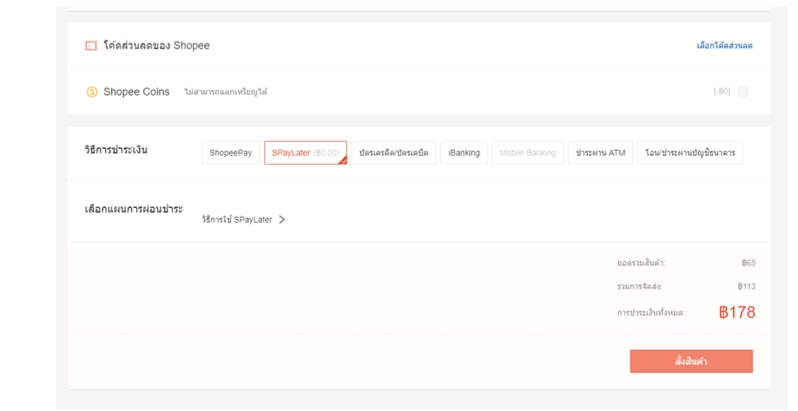
Task: Click the [-฿0] coins discount value
Action: (x=722, y=92)
